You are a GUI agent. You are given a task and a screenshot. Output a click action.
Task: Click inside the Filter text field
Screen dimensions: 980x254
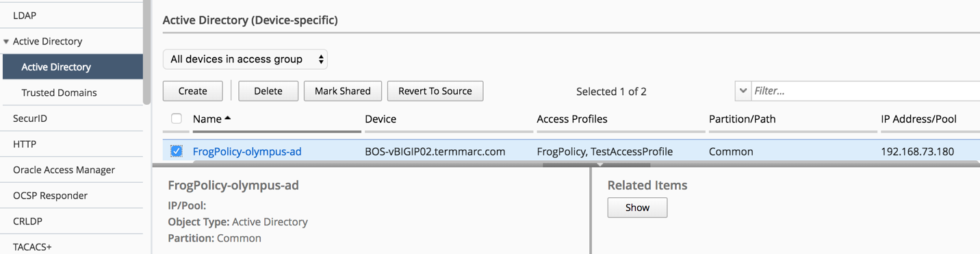click(x=866, y=91)
